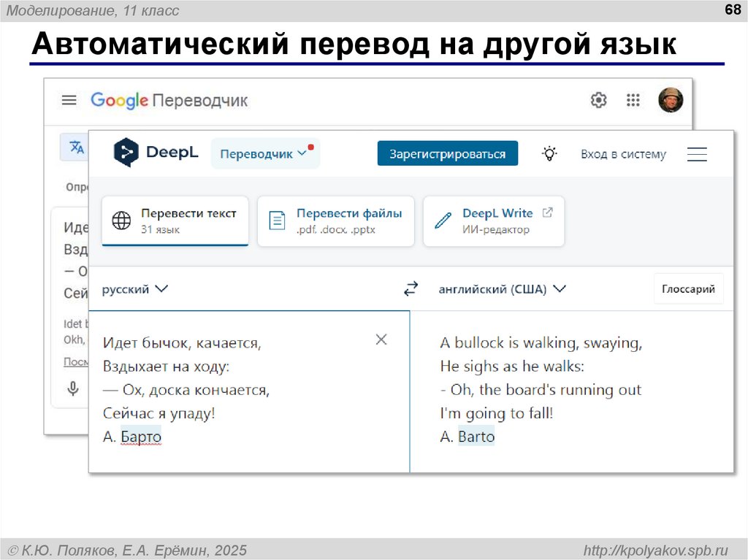
Task: Expand the Переводчик product dropdown
Action: pos(264,154)
